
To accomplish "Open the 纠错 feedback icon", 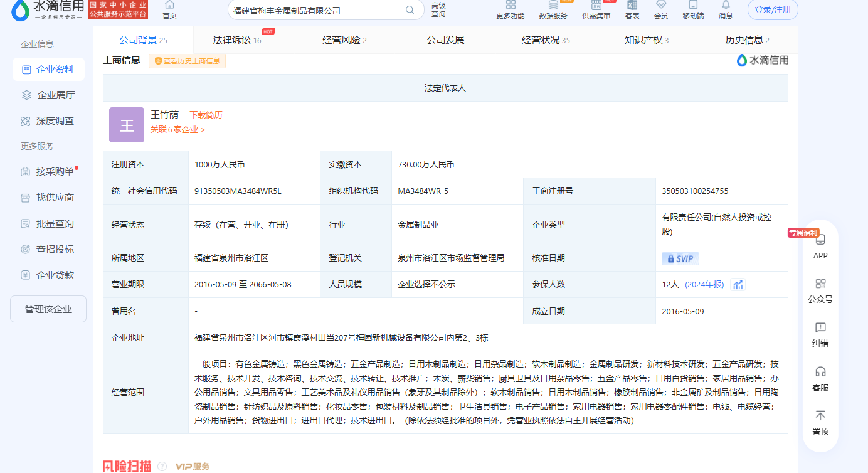I will pos(820,328).
